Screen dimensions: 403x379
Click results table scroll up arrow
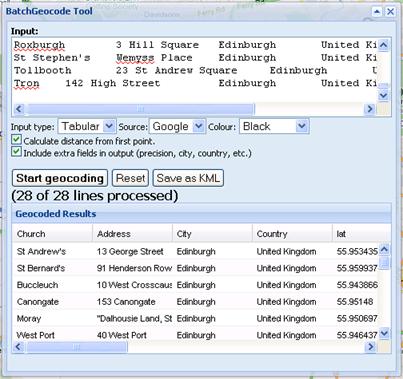tap(384, 249)
